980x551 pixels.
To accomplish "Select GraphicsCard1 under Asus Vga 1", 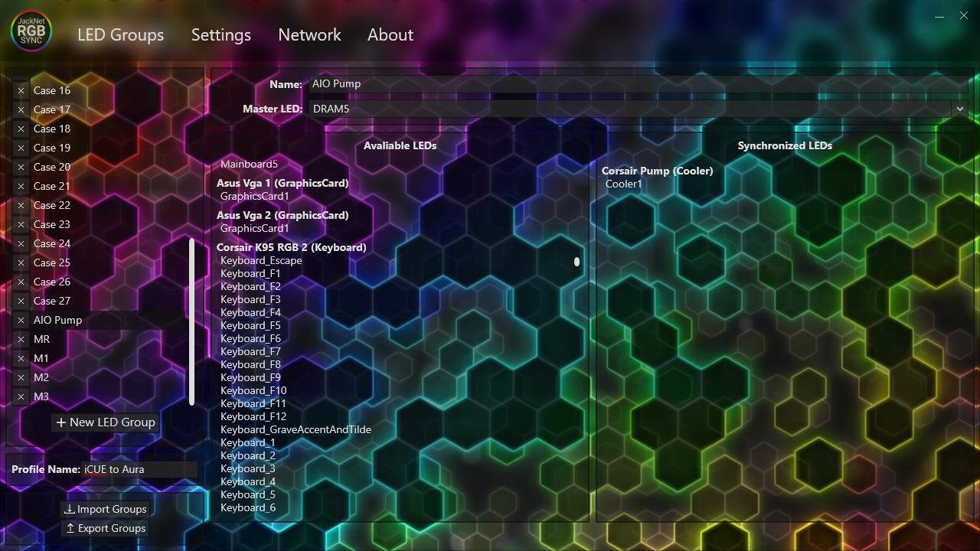I will 255,196.
